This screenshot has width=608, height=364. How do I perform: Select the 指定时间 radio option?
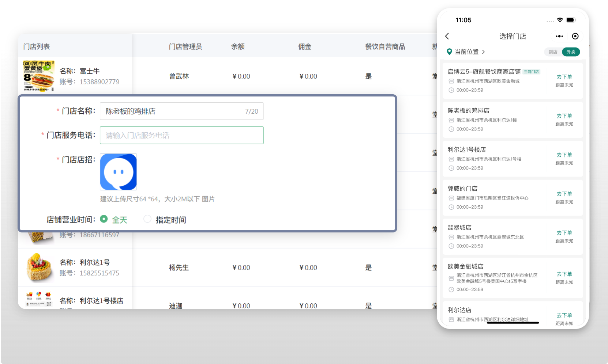[x=147, y=219]
